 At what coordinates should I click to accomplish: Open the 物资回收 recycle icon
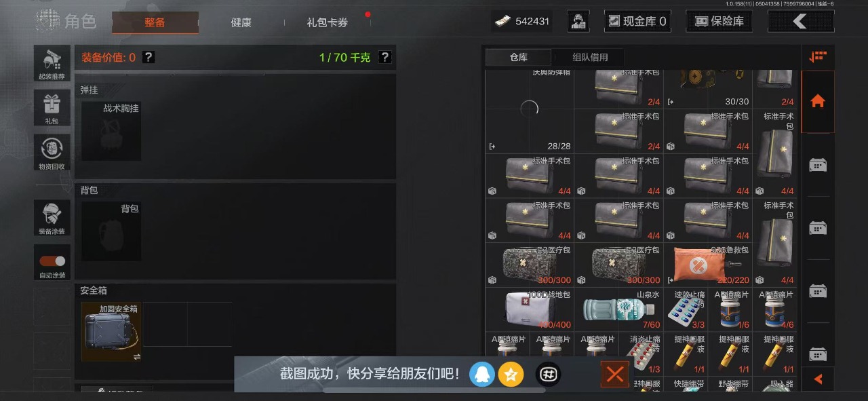(52, 153)
